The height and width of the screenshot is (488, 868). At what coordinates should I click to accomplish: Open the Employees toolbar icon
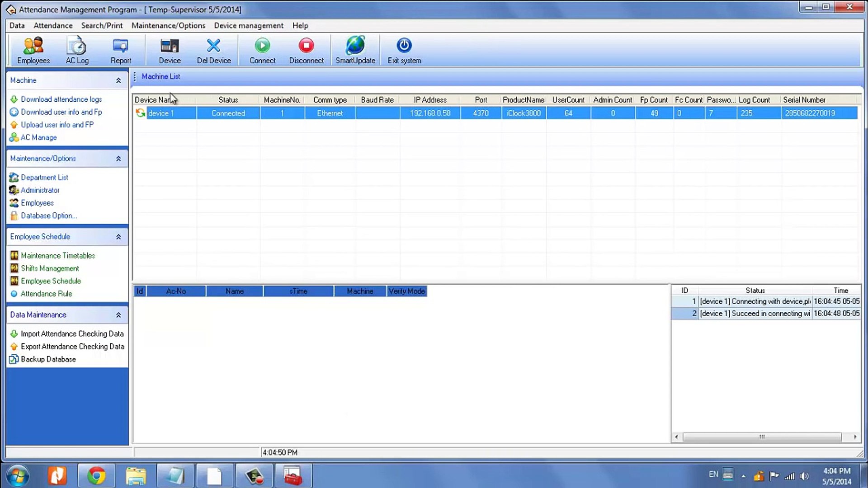[33, 46]
